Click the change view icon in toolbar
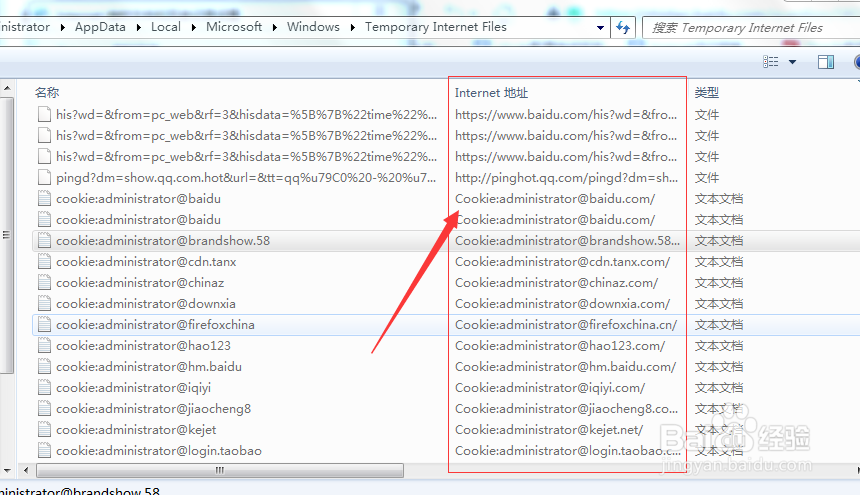 [771, 62]
